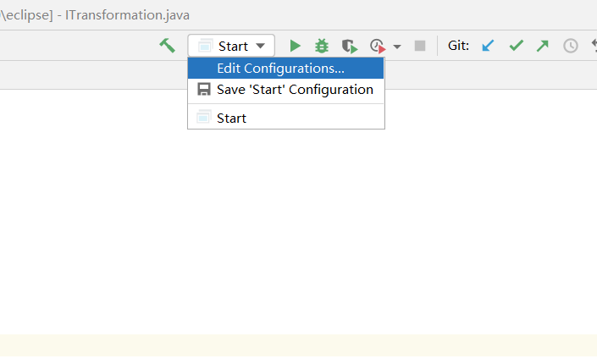Choose 'Edit Configurations...' from the dropdown
597x364 pixels.
280,69
